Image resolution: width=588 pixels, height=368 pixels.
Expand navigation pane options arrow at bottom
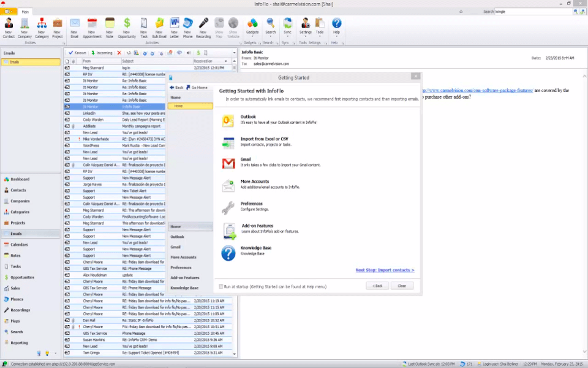(56, 353)
